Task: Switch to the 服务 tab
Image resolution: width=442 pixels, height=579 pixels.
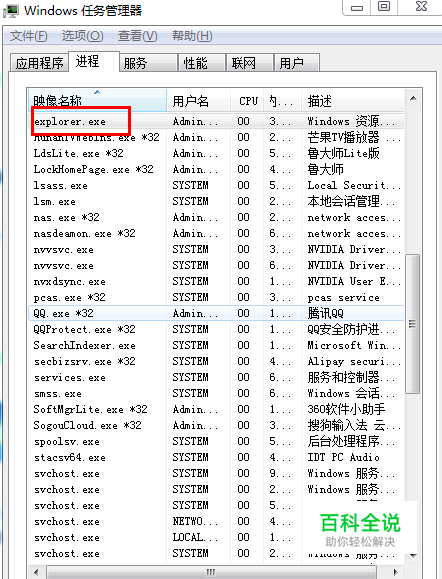Action: point(149,63)
